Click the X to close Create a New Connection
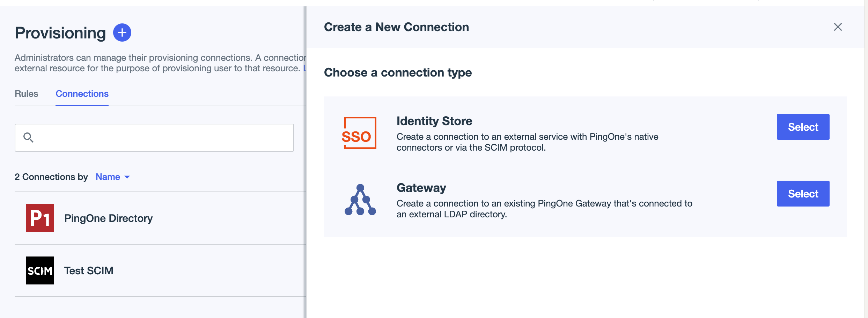 838,27
